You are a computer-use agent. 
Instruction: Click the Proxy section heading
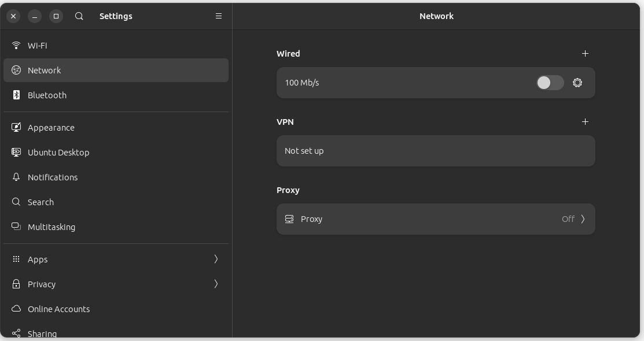(288, 190)
